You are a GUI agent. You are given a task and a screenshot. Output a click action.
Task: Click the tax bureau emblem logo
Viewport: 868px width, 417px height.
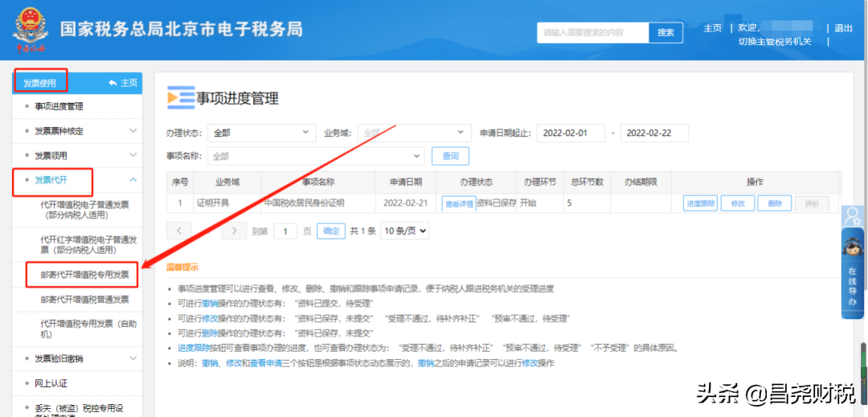pyautogui.click(x=30, y=30)
